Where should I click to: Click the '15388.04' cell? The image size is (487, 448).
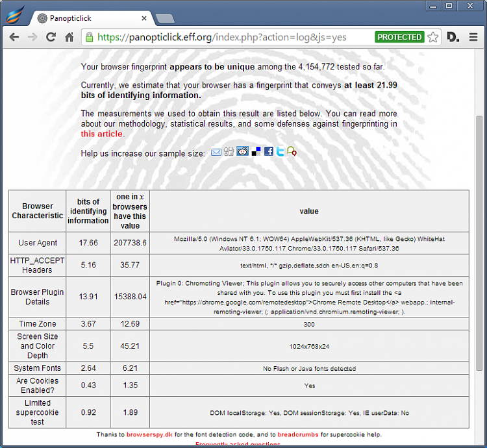click(130, 297)
